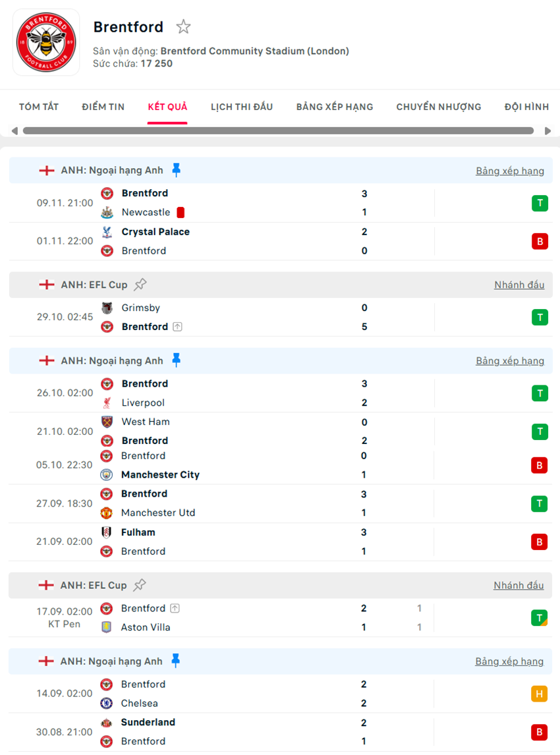Viewport: 560px width, 755px height.
Task: Click the Chelsea club logo
Action: (107, 703)
